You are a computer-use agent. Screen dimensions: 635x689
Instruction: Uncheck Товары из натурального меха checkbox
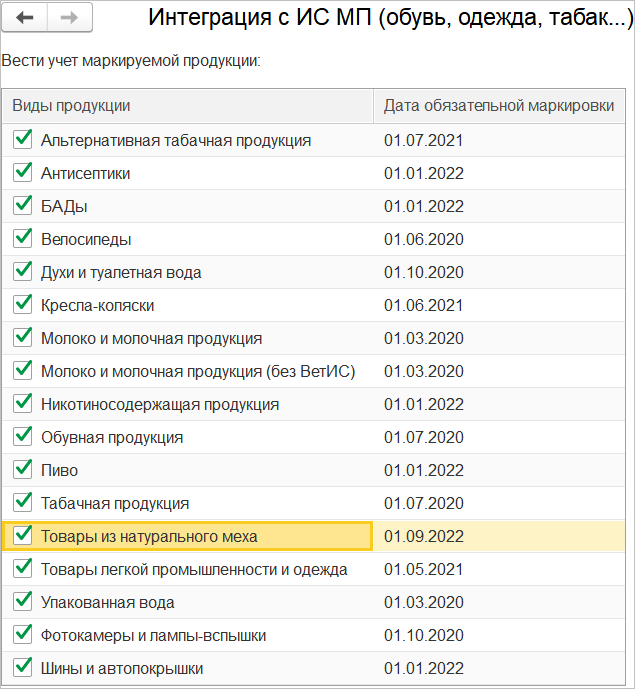click(23, 536)
